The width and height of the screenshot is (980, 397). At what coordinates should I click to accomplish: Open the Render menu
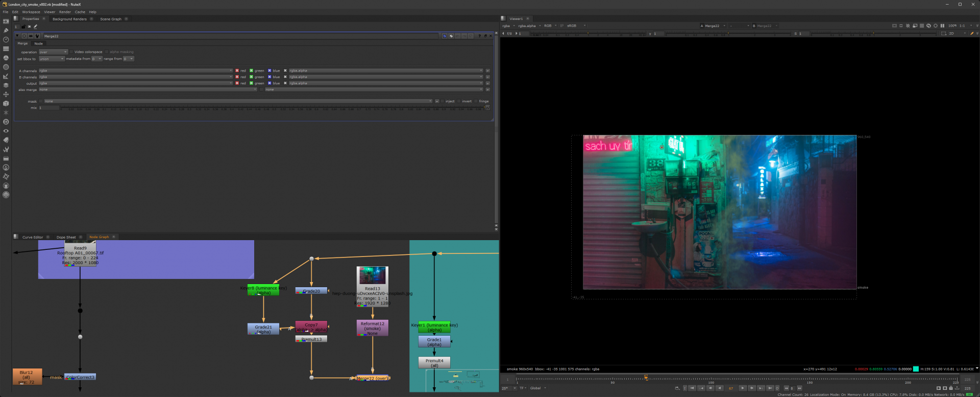tap(65, 12)
